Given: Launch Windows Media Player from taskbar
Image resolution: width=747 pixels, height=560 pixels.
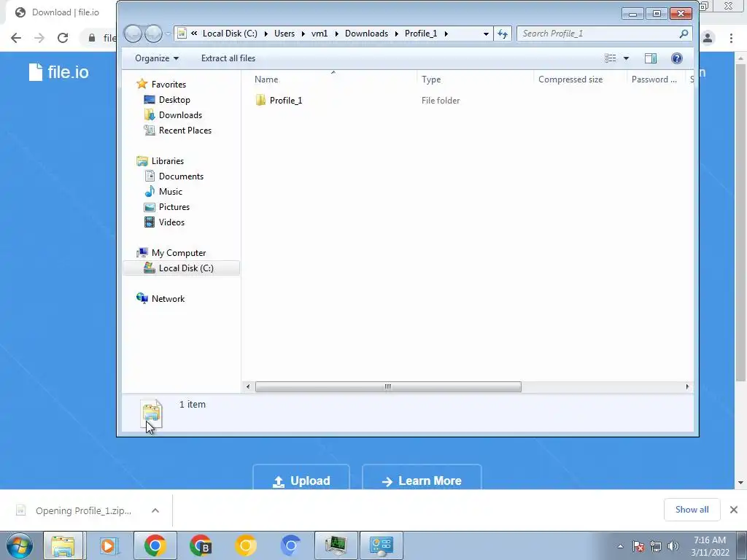Looking at the screenshot, I should point(109,545).
